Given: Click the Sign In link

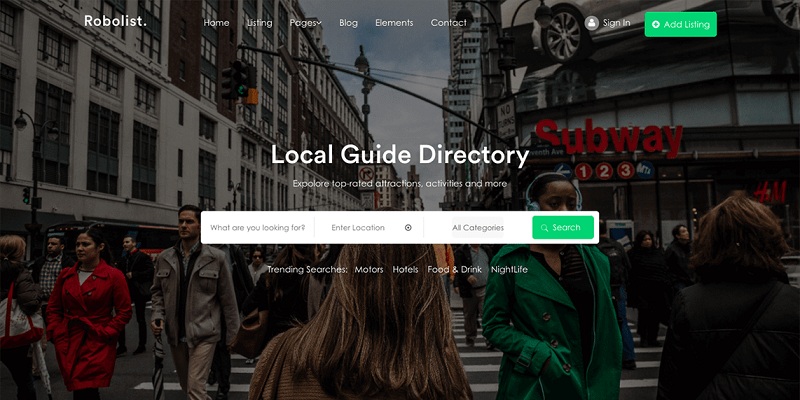Looking at the screenshot, I should click(616, 23).
